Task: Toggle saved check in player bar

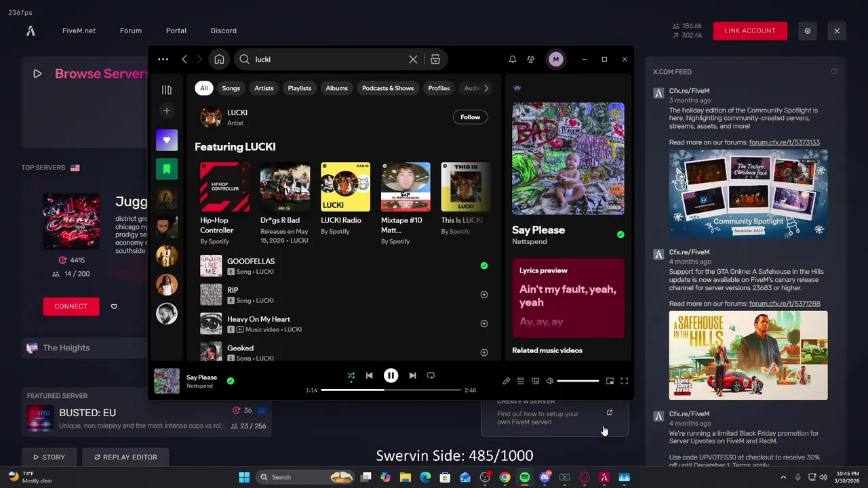Action: [x=231, y=381]
